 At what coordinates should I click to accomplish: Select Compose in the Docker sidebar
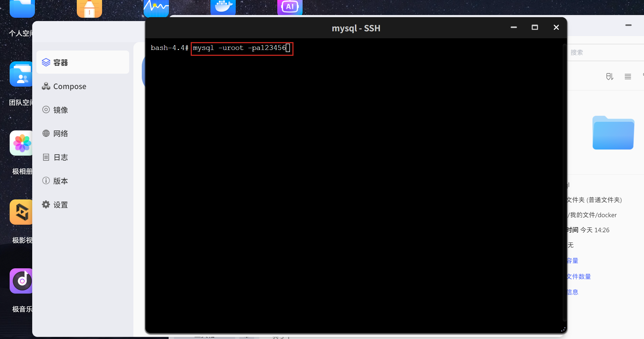coord(69,86)
